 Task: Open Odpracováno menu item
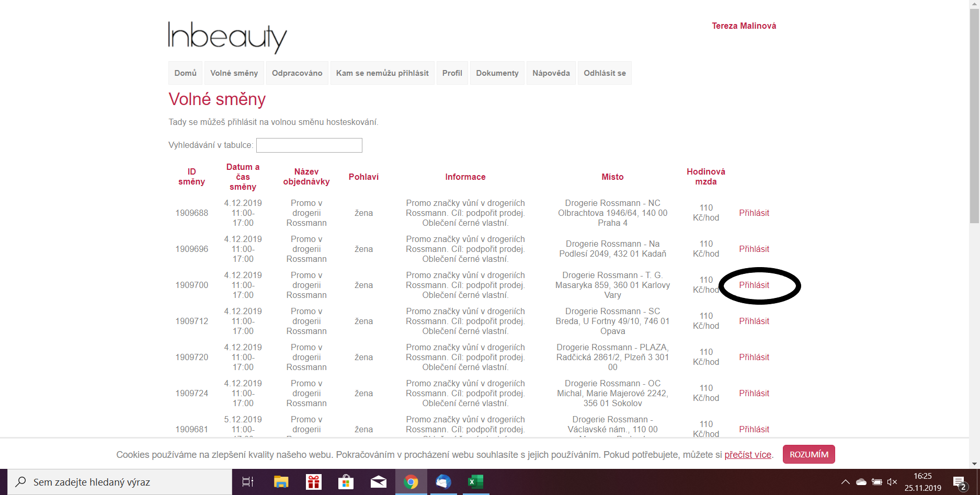(x=297, y=73)
